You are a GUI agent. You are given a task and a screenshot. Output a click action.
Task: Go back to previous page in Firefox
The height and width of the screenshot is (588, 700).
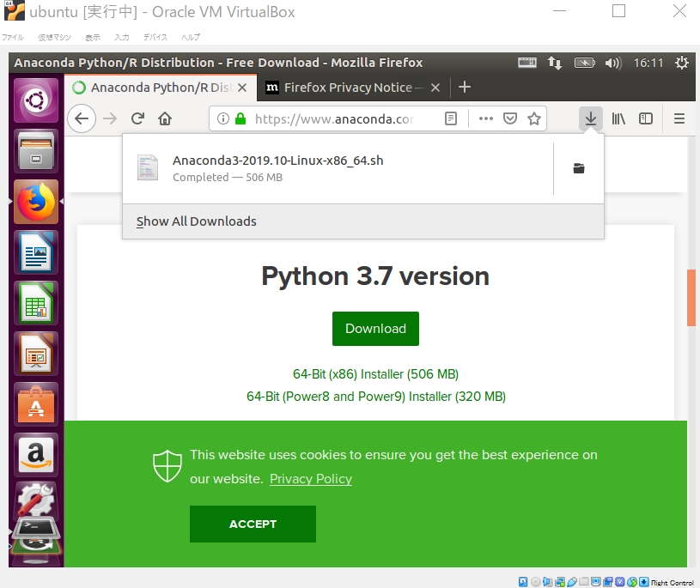tap(82, 118)
